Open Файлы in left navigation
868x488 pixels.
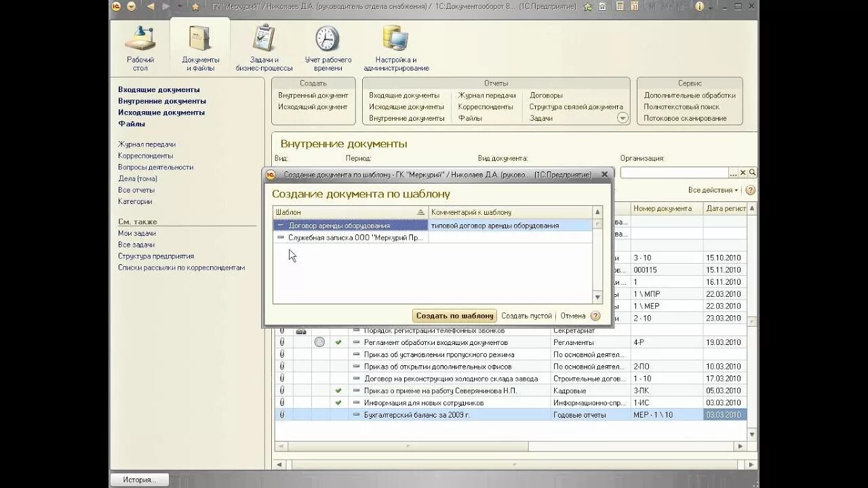coord(132,124)
